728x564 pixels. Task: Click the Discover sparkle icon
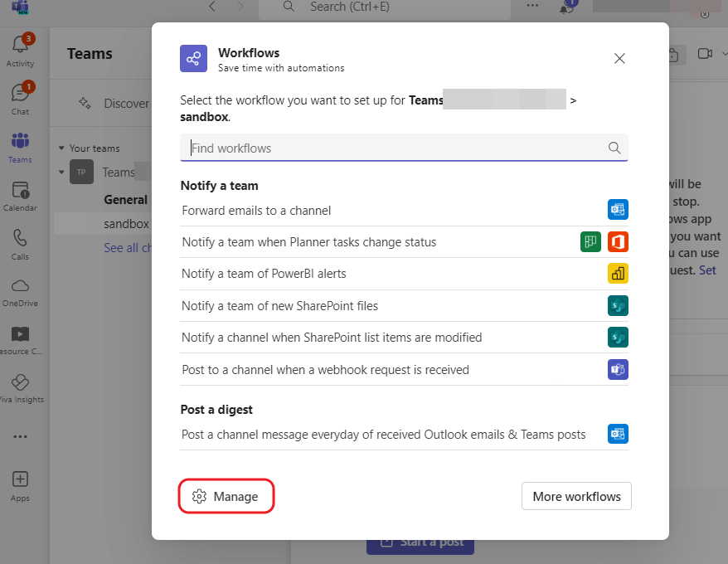(85, 103)
